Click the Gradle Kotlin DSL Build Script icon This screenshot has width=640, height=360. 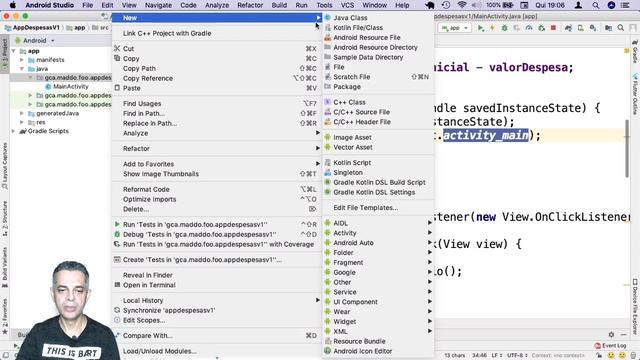click(327, 182)
